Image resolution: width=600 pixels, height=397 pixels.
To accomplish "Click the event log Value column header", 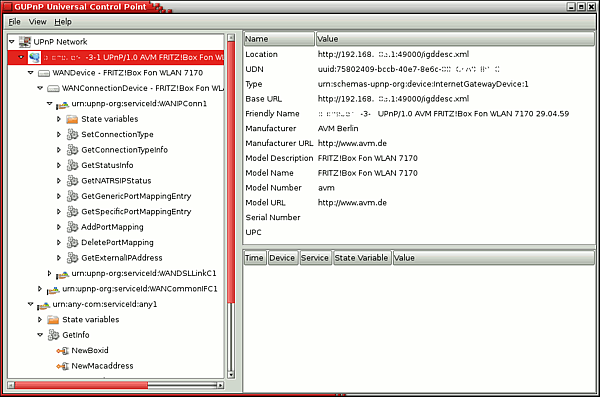I will pos(493,258).
